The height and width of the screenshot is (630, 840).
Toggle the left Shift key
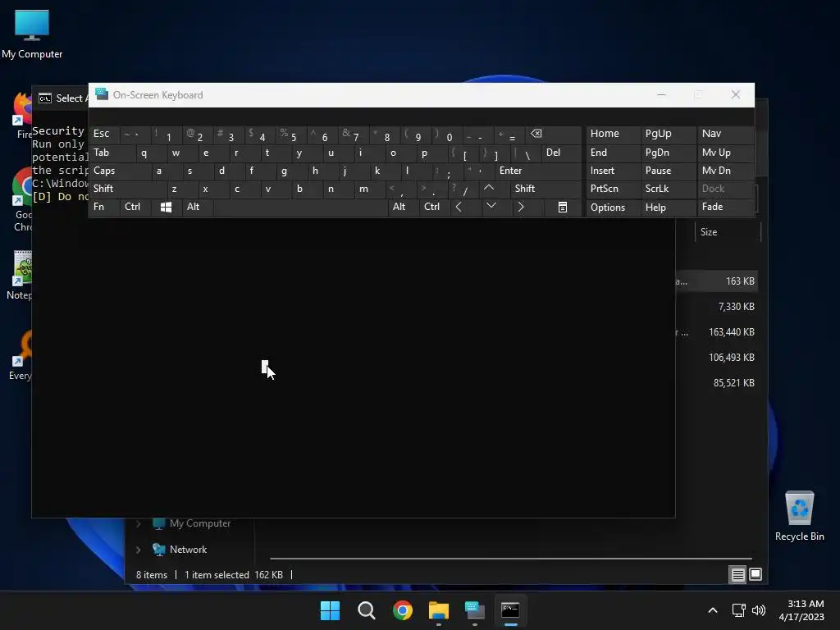pyautogui.click(x=128, y=189)
